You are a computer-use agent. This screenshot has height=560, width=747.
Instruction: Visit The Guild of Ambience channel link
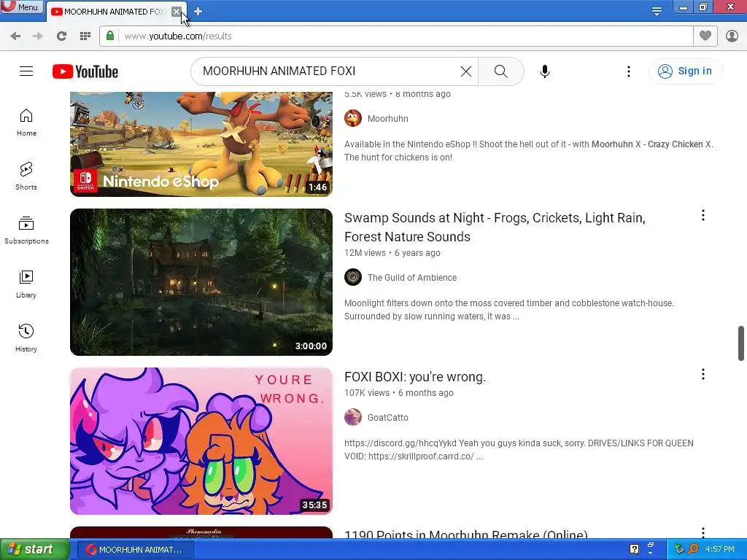(x=412, y=278)
